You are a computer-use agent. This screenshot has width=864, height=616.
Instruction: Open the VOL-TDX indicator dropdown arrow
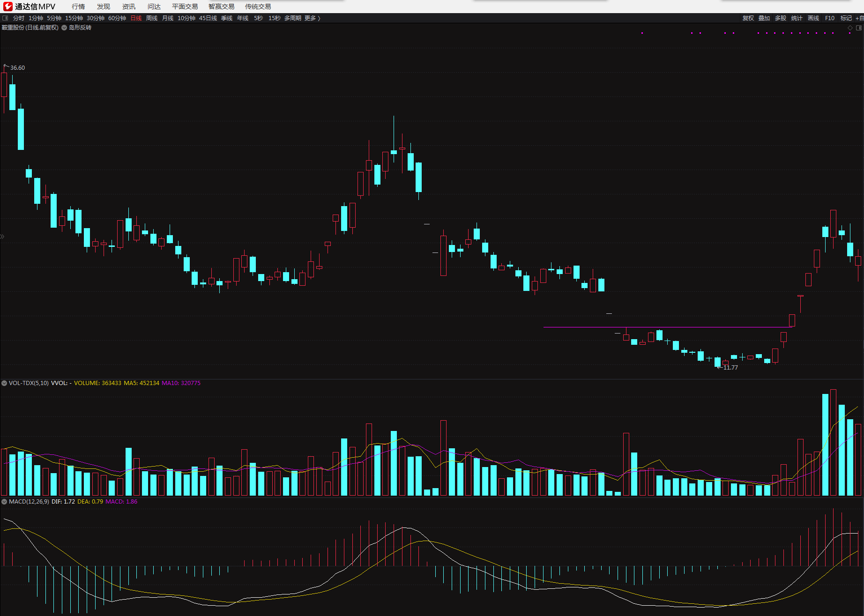(4, 383)
